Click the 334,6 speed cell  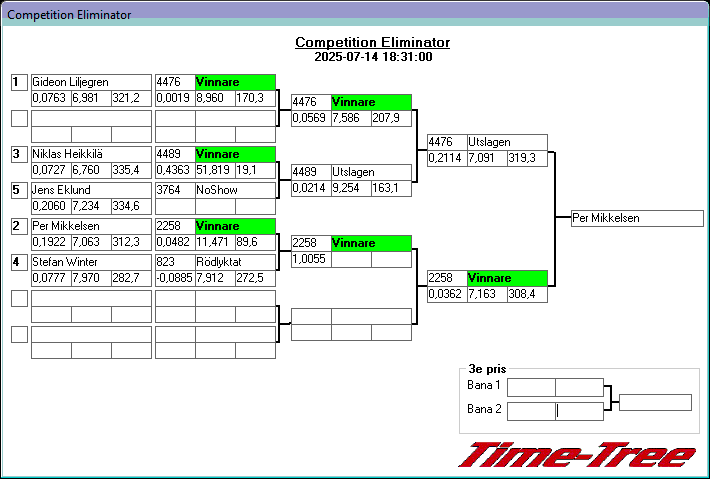click(131, 206)
